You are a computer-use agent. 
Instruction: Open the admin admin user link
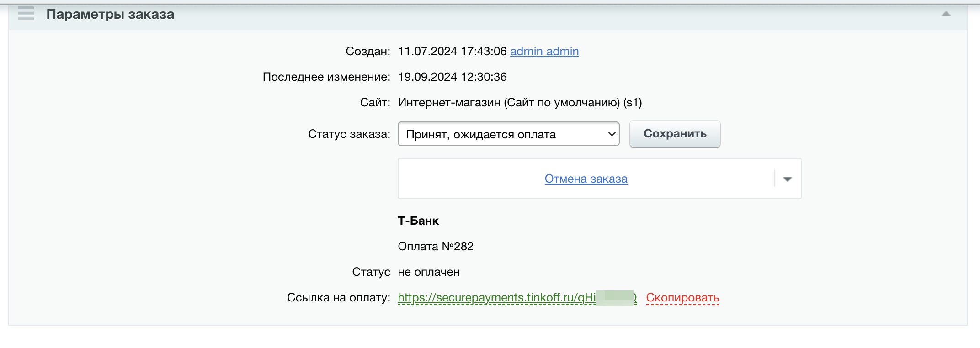pyautogui.click(x=544, y=52)
